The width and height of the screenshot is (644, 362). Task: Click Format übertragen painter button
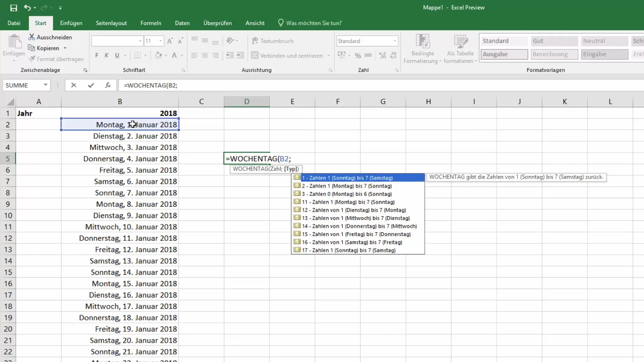[x=56, y=59]
